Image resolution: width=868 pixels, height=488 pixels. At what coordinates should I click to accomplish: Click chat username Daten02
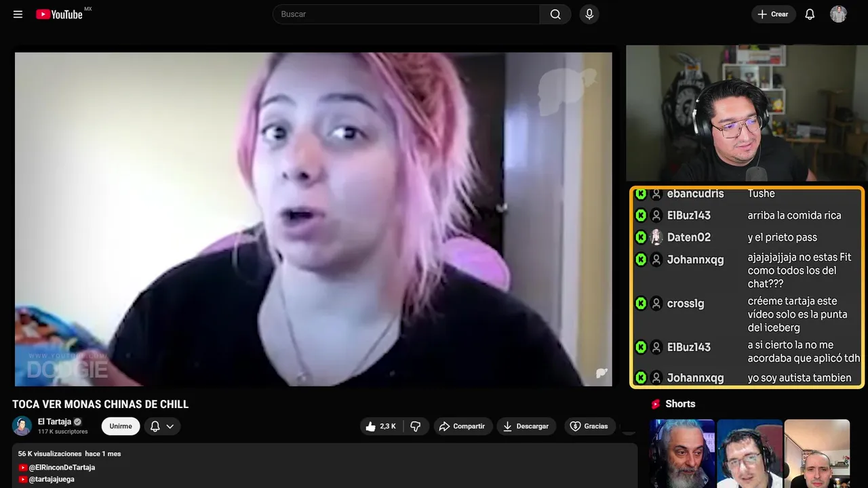click(x=689, y=237)
